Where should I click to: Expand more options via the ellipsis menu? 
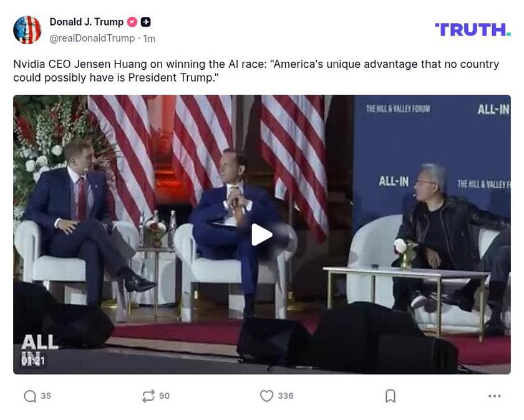click(495, 395)
